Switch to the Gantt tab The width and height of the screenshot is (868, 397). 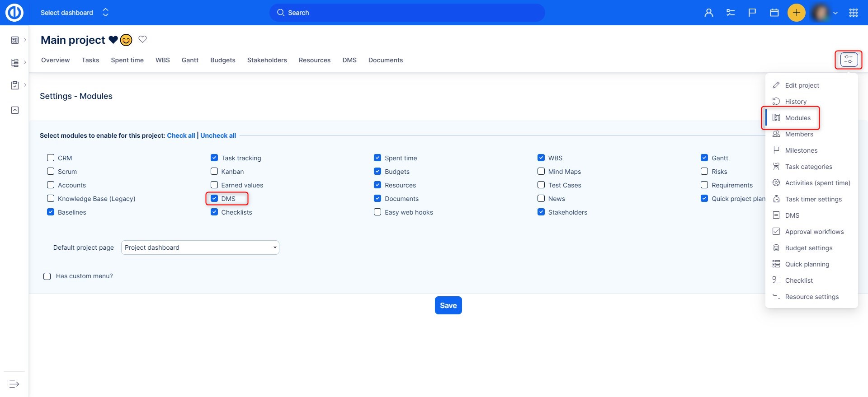190,60
